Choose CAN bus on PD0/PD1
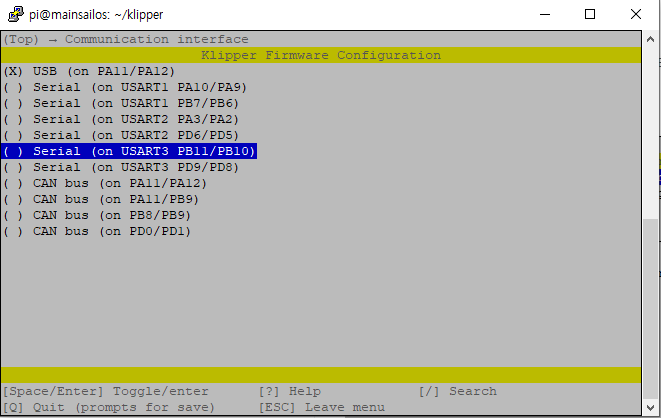This screenshot has height=418, width=661. tap(97, 231)
